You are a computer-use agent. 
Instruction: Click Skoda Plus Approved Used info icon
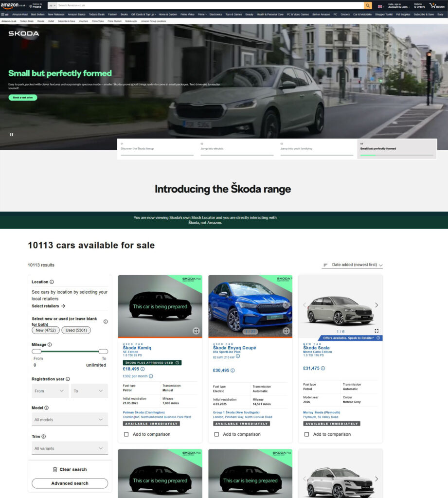click(x=177, y=363)
